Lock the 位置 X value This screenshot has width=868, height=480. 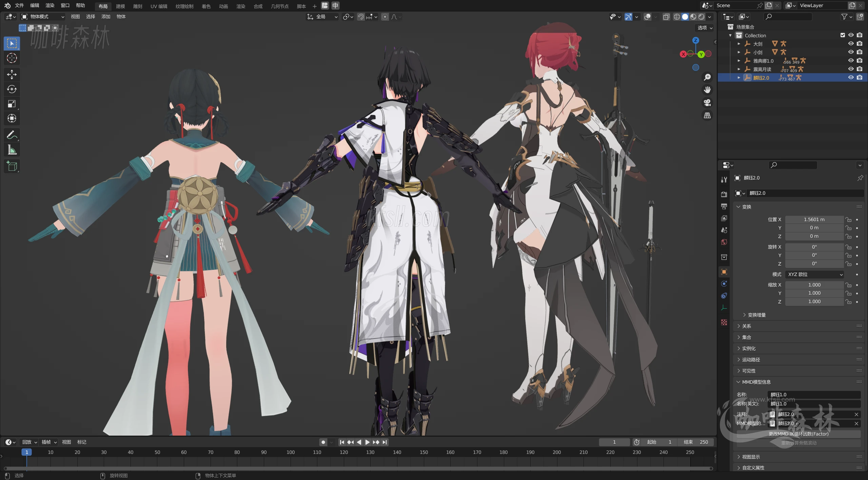[x=848, y=220]
